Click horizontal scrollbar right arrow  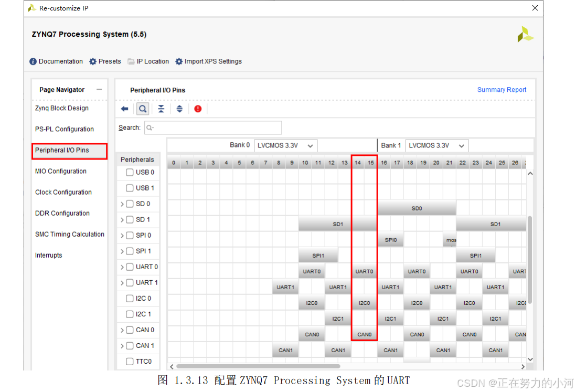coord(522,367)
